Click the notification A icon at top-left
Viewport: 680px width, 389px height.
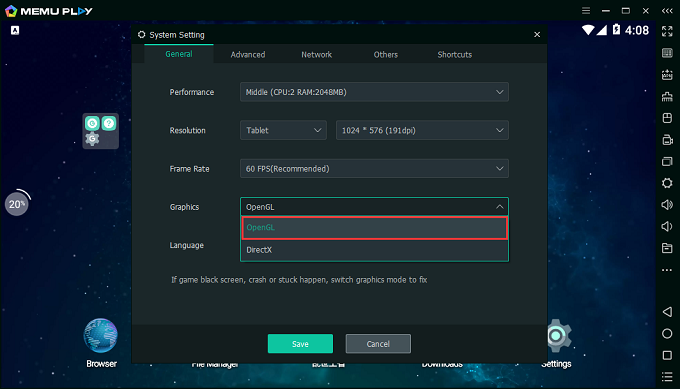click(x=15, y=30)
